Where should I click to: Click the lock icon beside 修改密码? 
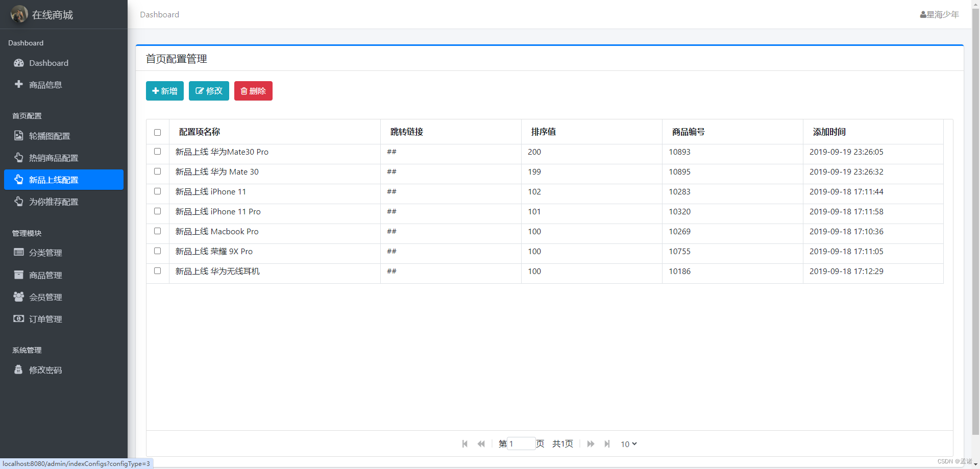[x=18, y=369]
